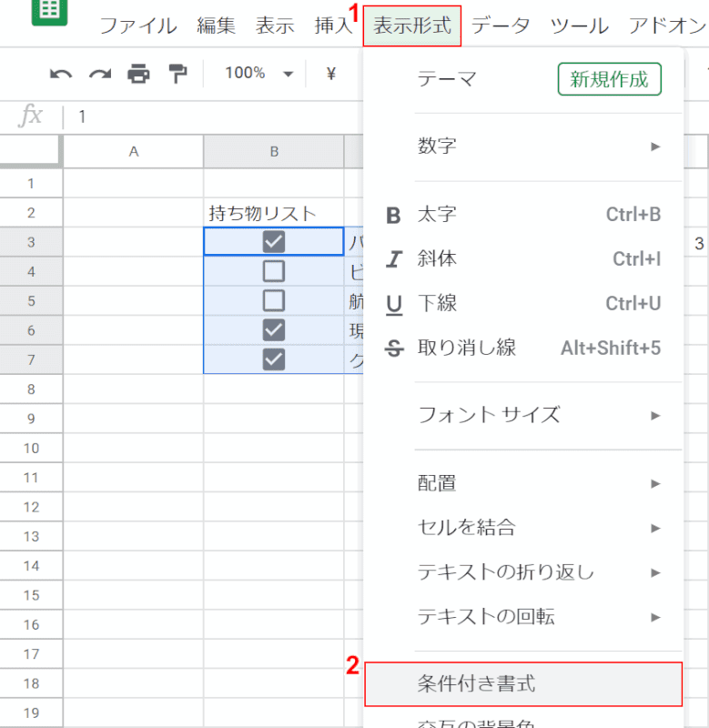Select column A header
Viewport: 709px width, 728px height.
(134, 152)
